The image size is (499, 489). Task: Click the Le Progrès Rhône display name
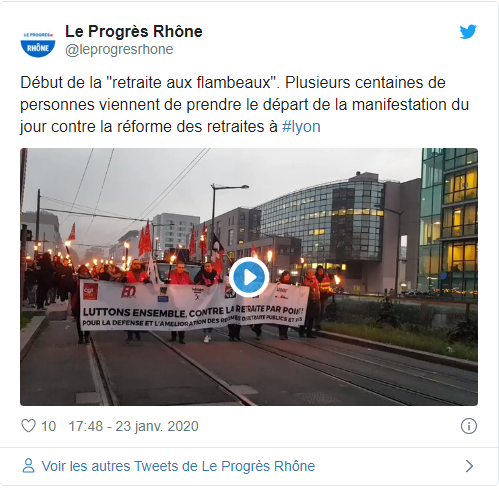pyautogui.click(x=134, y=31)
